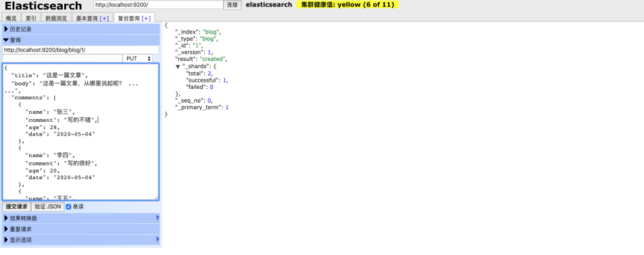644x255 pixels.
Task: Click "comment": "写的很好" line in editor
Action: coord(62,163)
